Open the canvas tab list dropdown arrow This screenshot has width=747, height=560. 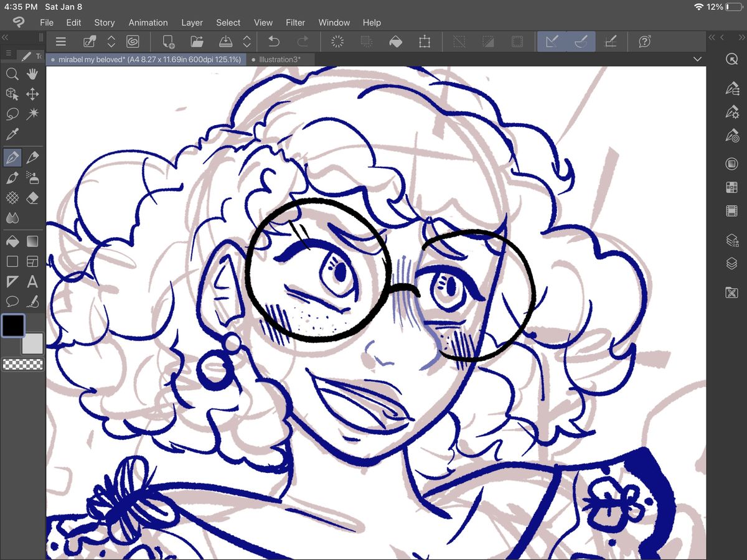[x=697, y=59]
